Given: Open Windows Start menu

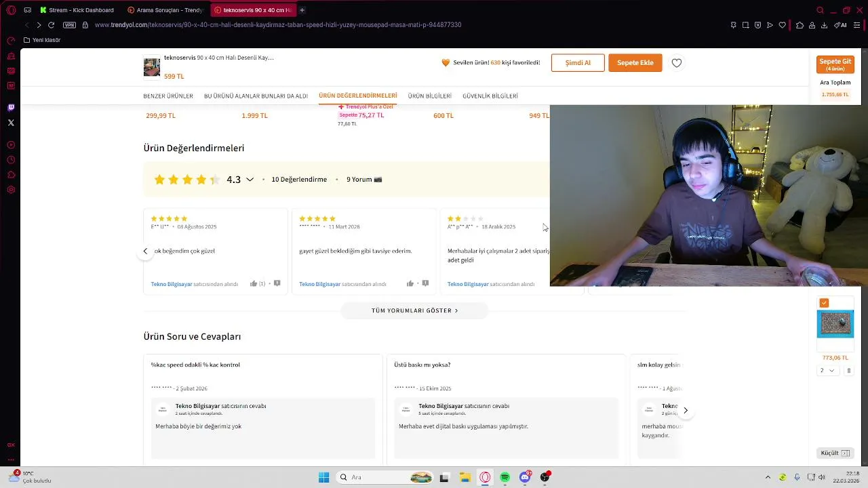Looking at the screenshot, I should click(324, 477).
